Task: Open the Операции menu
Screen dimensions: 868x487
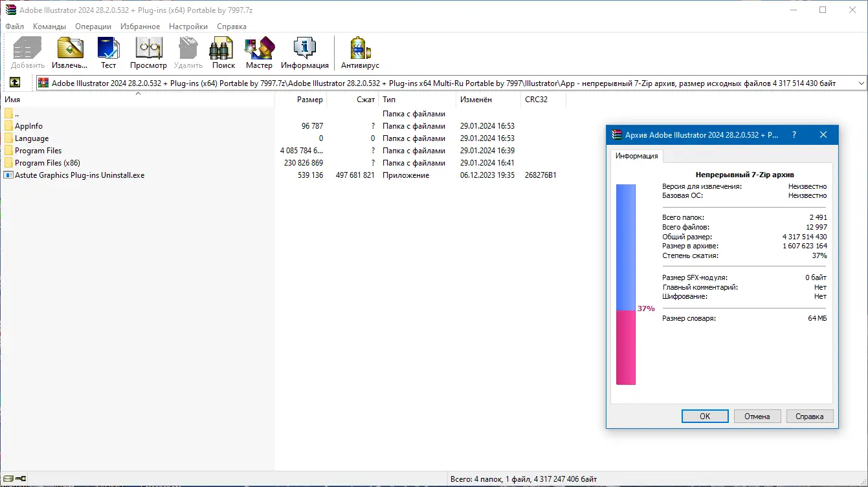Action: tap(93, 27)
